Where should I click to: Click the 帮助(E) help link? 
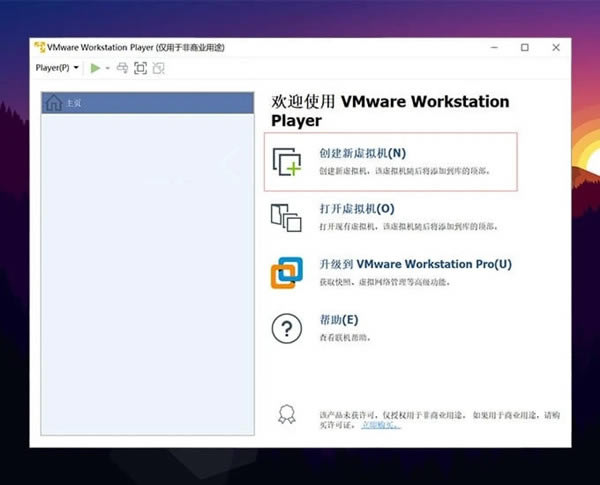(339, 320)
